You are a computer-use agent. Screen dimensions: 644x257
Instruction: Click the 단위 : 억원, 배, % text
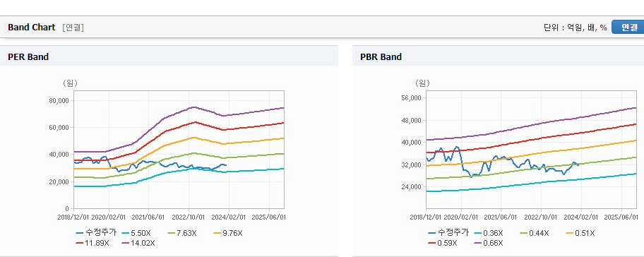tap(576, 28)
